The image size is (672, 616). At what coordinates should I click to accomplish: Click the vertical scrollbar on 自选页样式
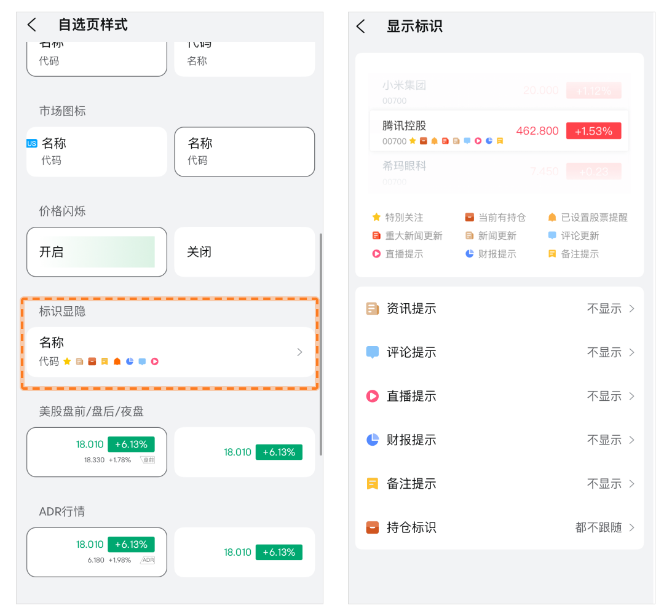point(321,344)
